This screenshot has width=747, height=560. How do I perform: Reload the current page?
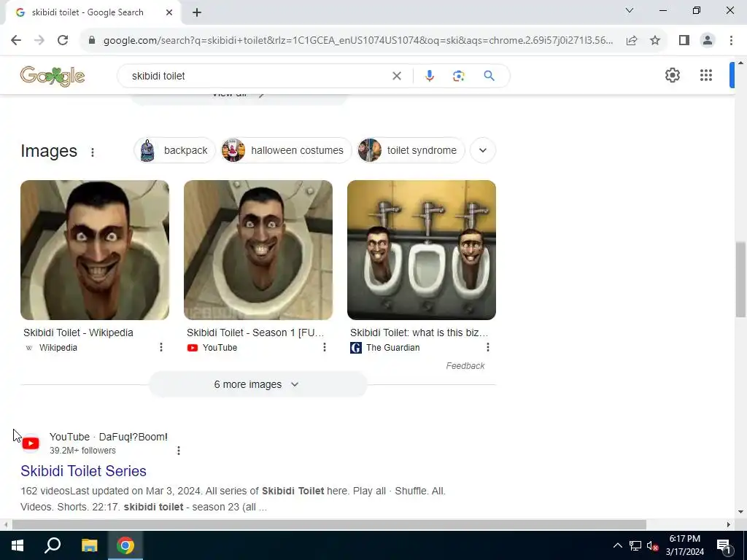tap(63, 40)
